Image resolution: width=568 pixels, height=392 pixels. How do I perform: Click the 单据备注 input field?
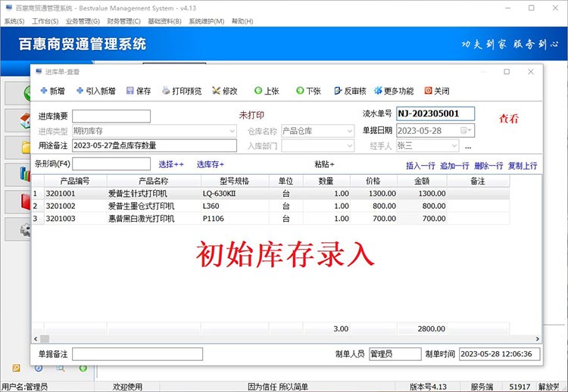point(137,354)
